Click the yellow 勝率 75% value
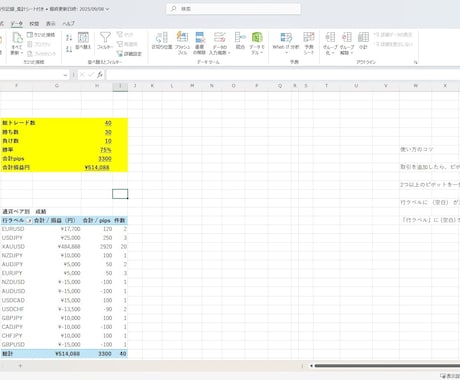 click(106, 150)
